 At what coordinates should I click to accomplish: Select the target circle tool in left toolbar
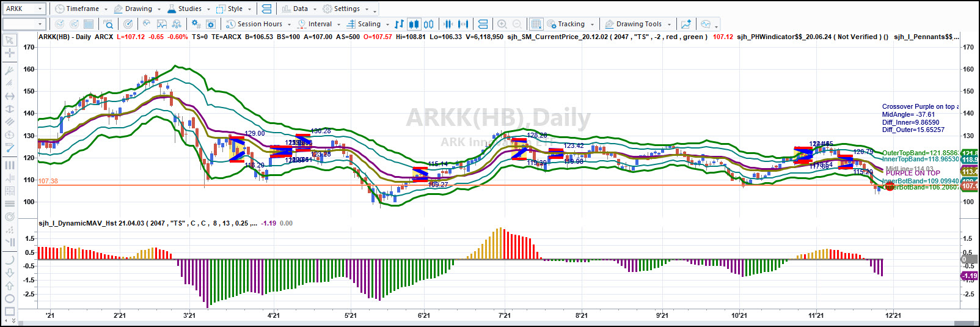pos(10,216)
